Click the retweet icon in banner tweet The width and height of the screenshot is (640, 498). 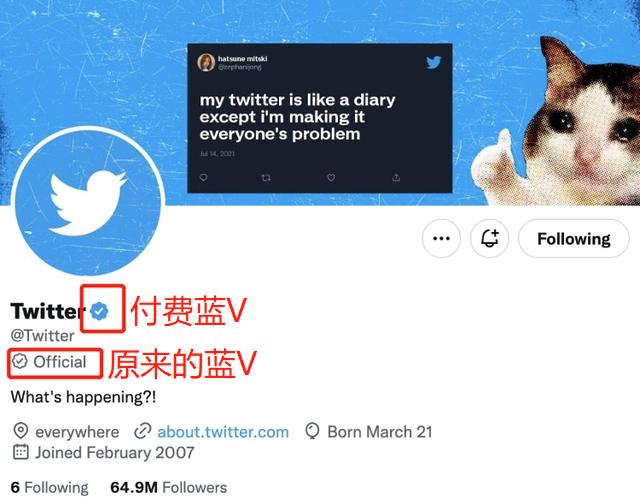266,178
